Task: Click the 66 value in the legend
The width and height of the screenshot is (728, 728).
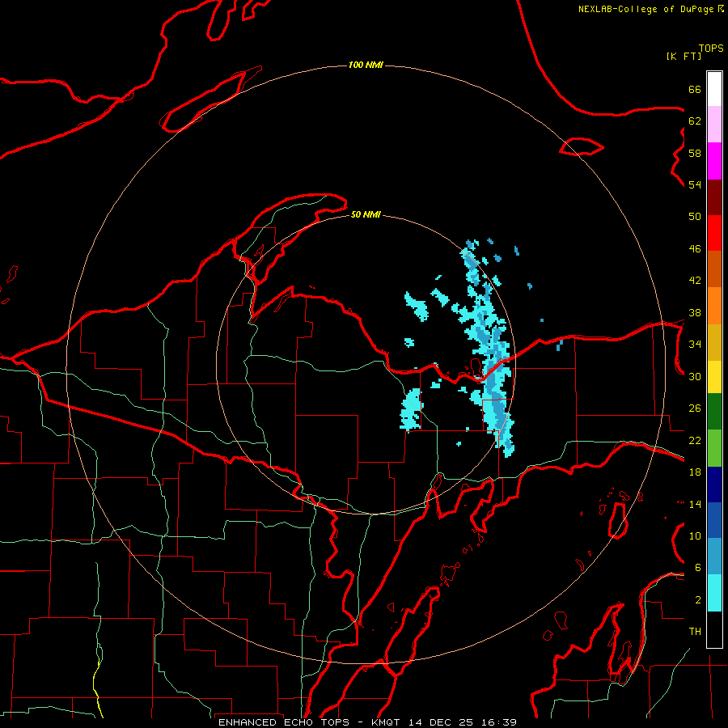Action: [x=695, y=89]
